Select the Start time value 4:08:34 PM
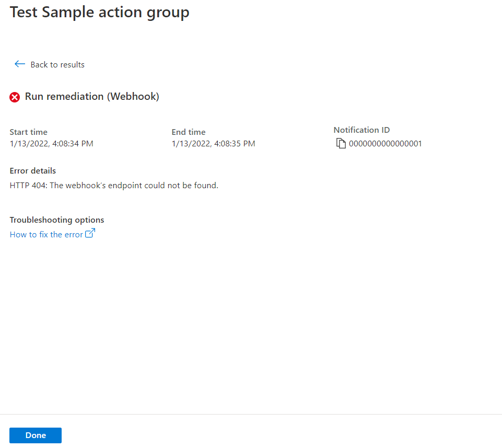 [x=52, y=144]
